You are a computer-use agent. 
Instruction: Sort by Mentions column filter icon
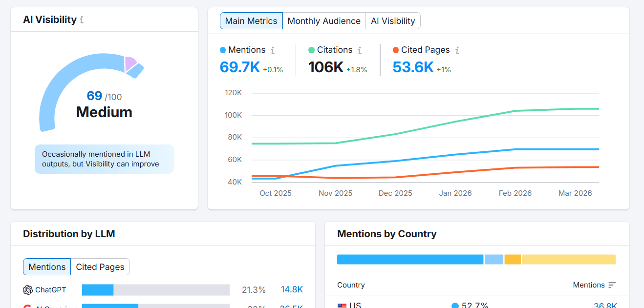pyautogui.click(x=612, y=285)
